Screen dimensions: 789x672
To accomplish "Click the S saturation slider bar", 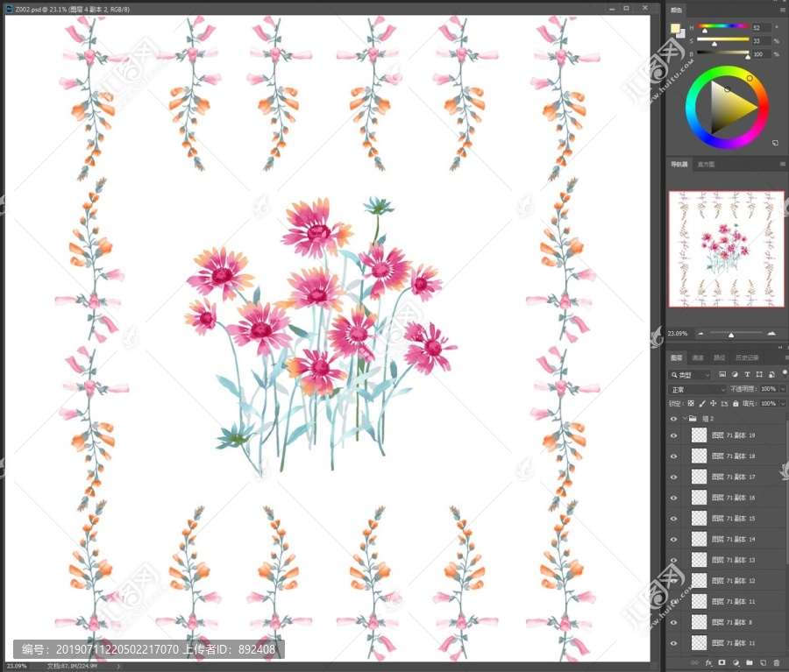I will [722, 39].
